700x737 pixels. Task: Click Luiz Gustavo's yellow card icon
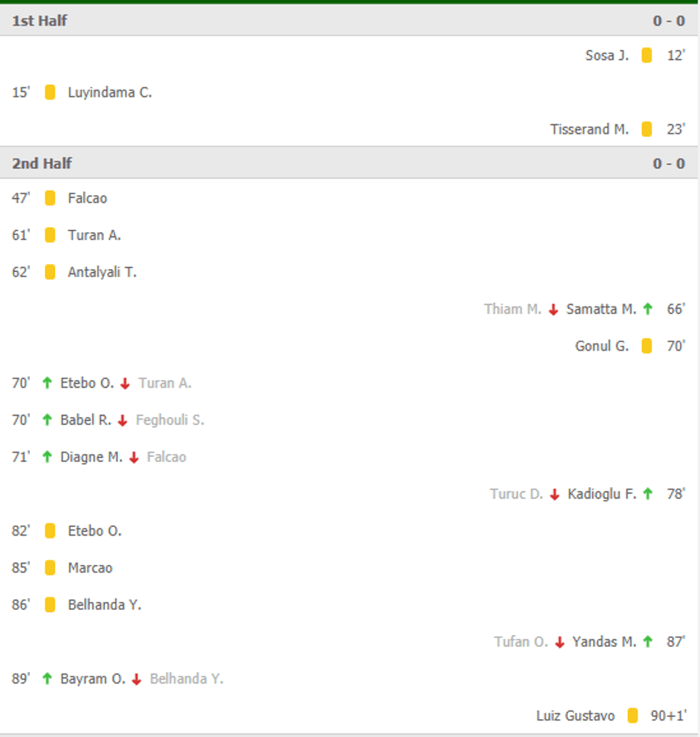click(632, 716)
